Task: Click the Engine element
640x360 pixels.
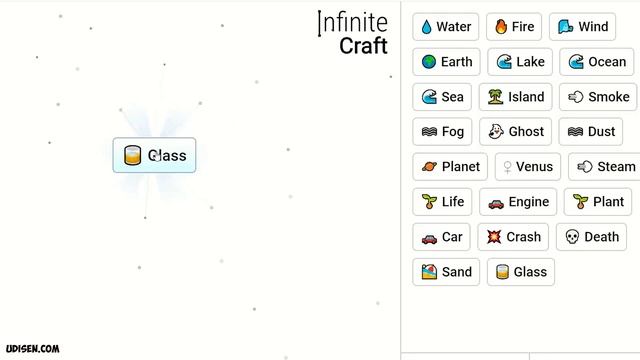Action: [518, 202]
